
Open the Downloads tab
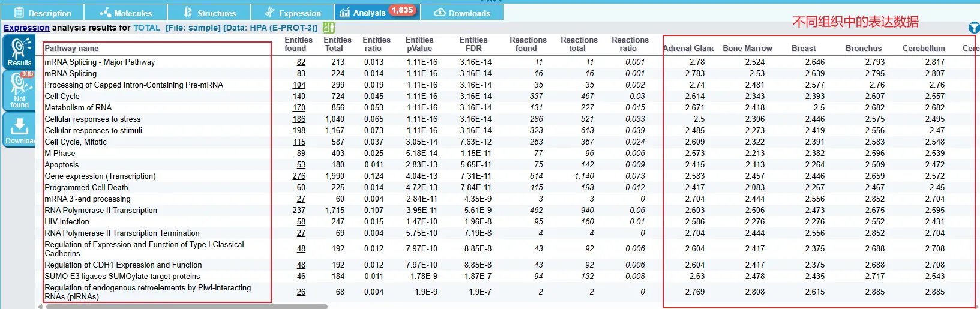pyautogui.click(x=462, y=13)
